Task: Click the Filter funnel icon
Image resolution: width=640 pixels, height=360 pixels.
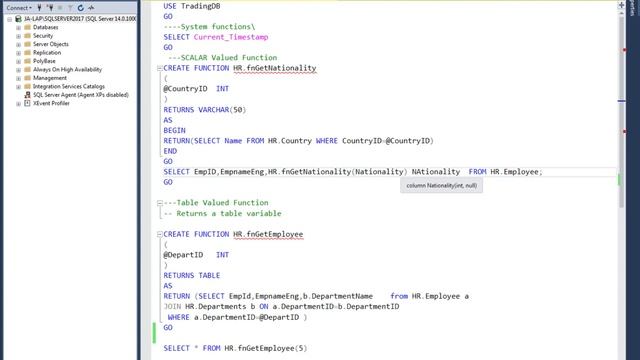Action: [70, 7]
